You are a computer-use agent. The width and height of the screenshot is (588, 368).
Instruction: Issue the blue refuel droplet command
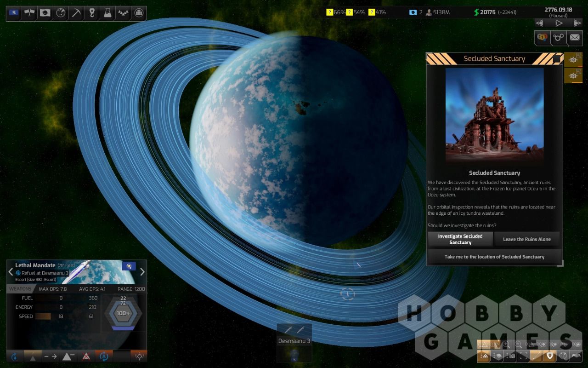coord(15,356)
